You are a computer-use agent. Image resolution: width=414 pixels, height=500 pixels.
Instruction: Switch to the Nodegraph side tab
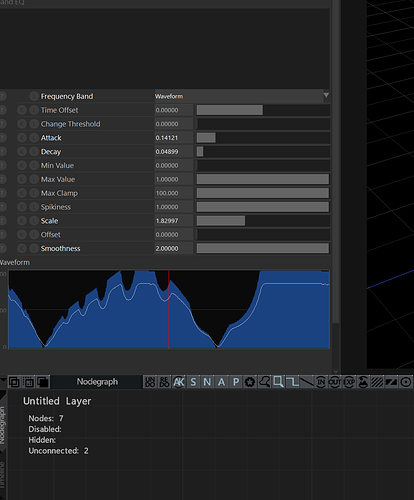coord(3,425)
